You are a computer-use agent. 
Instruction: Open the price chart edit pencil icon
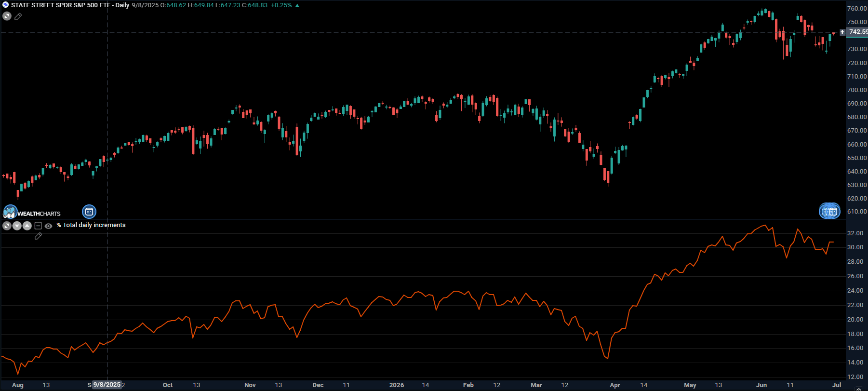[18, 16]
